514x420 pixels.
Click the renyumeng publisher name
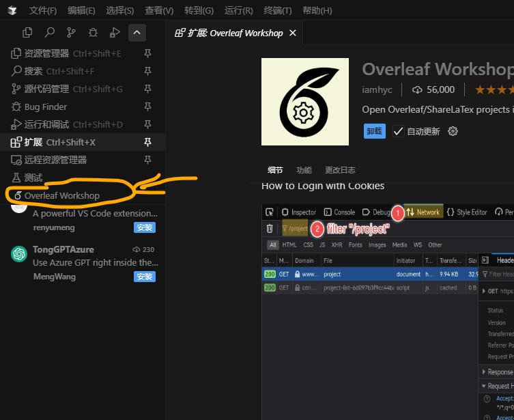click(x=54, y=227)
